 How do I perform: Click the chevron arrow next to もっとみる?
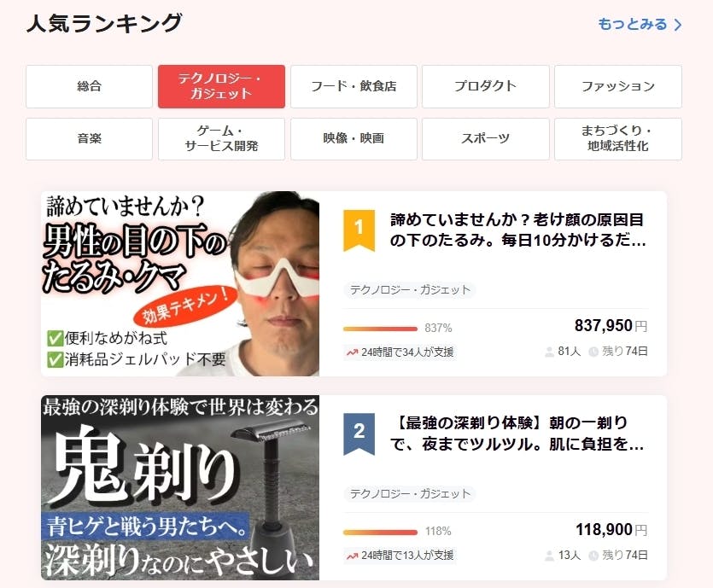677,25
